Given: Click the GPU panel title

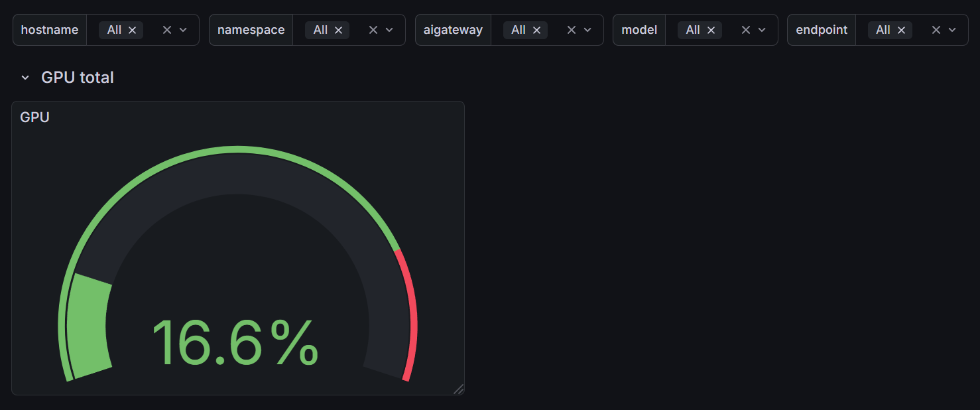Looking at the screenshot, I should point(34,117).
